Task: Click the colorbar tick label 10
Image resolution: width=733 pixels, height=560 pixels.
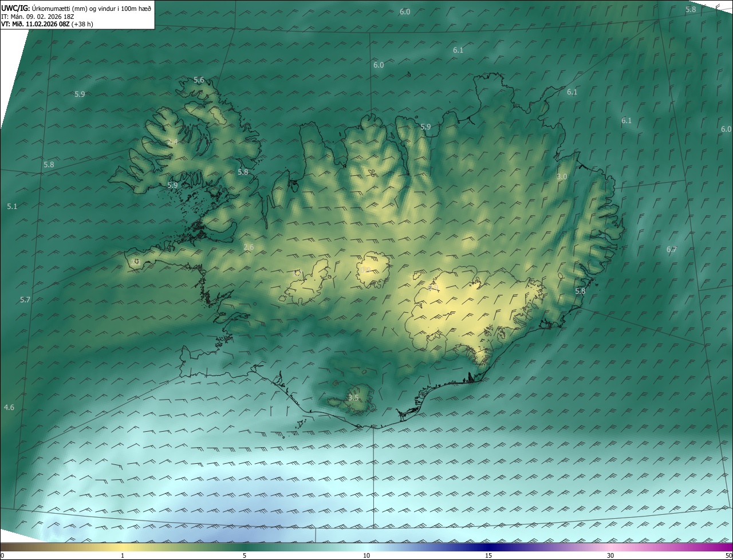Action: 366,555
